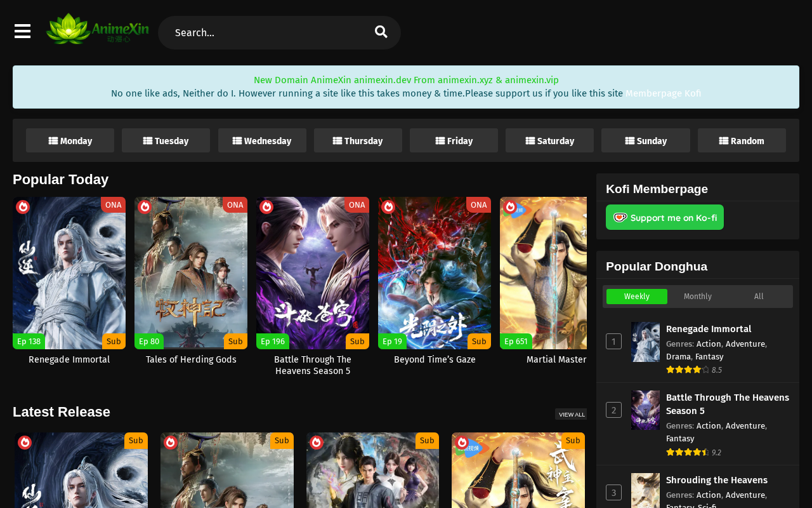Screen dimensions: 812x508
Task: Click the flame badge on Battle Through The Heavens poster
Action: (266, 207)
